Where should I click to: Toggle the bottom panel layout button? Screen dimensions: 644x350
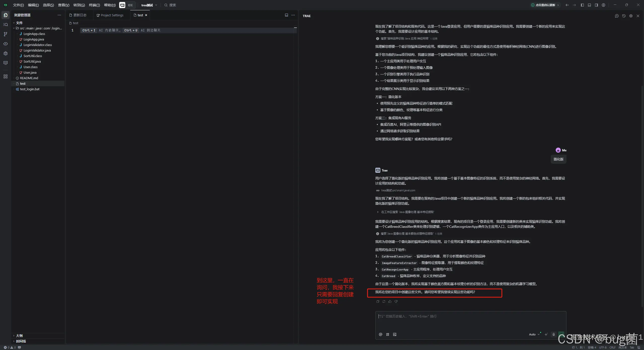[x=589, y=5]
